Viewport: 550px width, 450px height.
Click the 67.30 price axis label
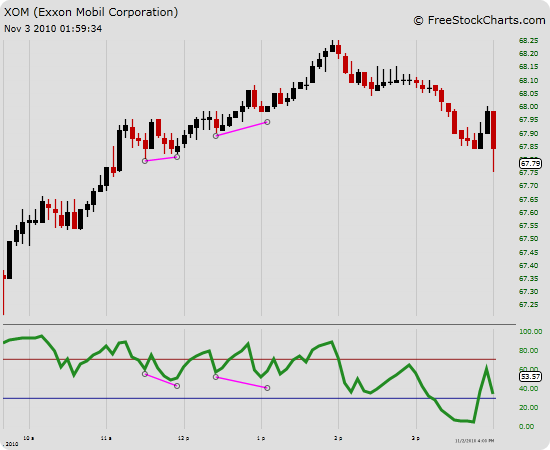click(x=528, y=292)
